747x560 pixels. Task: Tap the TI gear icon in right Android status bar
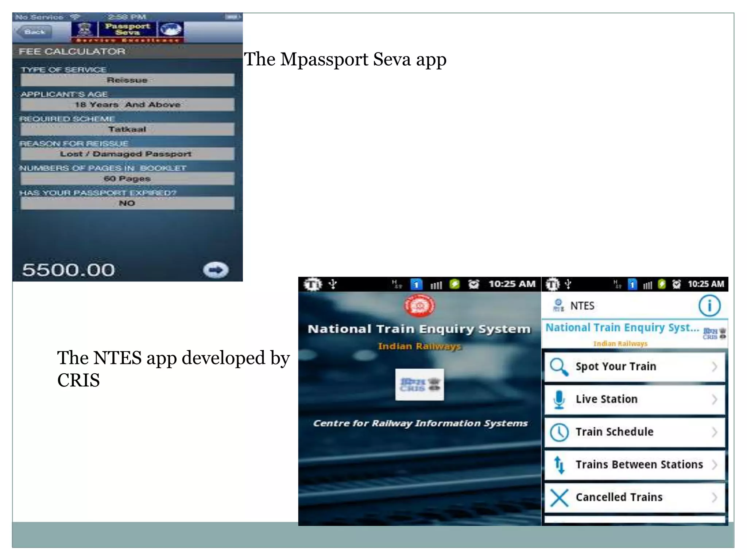pyautogui.click(x=552, y=284)
